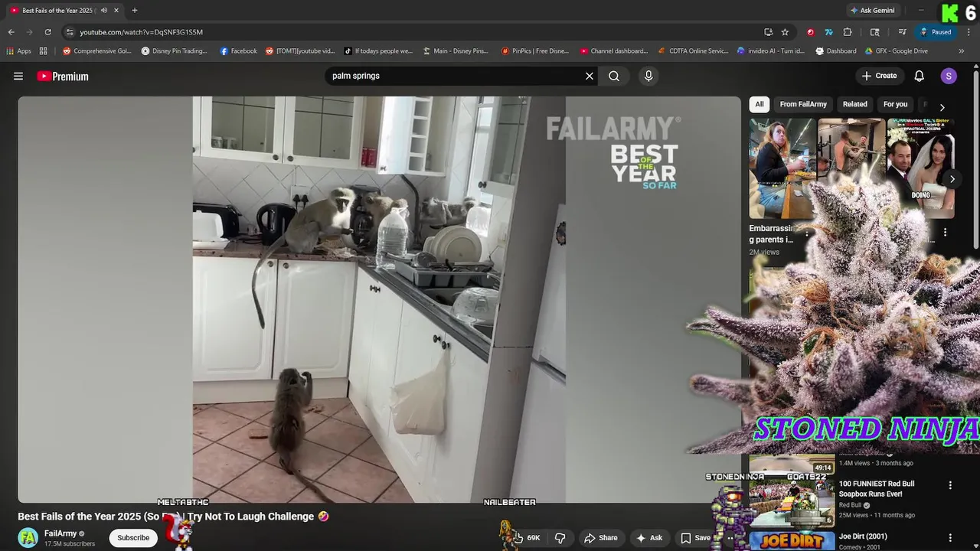Open the Paused profile button
This screenshot has height=551, width=980.
pos(936,32)
